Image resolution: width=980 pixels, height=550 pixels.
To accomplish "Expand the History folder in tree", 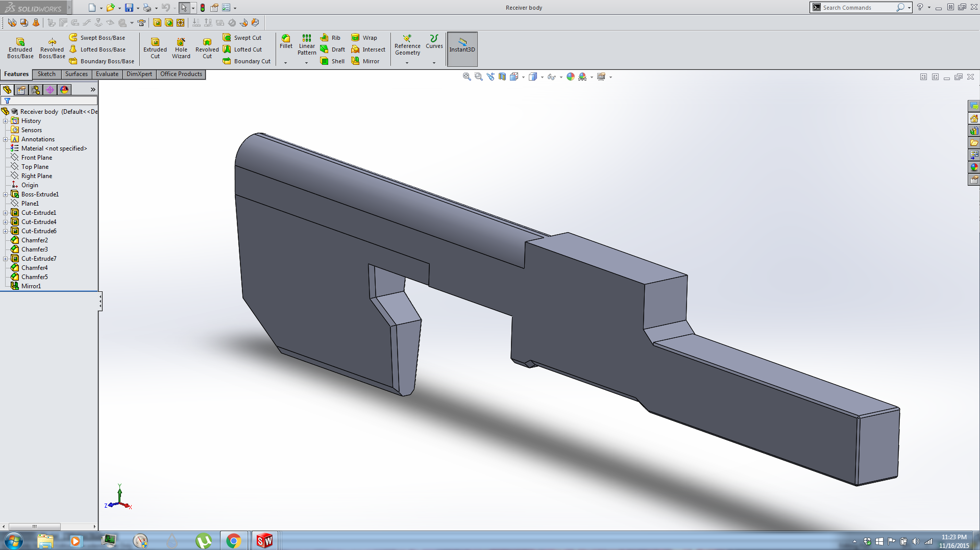I will click(x=6, y=121).
